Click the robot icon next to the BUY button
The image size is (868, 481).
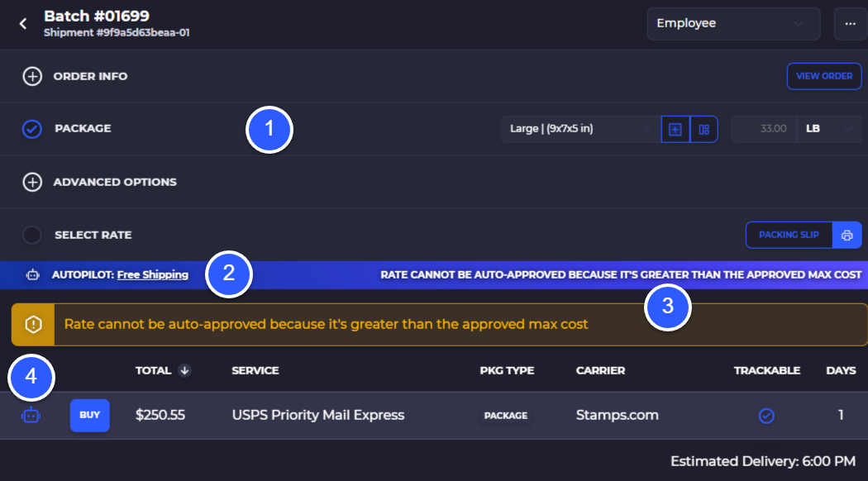(31, 415)
